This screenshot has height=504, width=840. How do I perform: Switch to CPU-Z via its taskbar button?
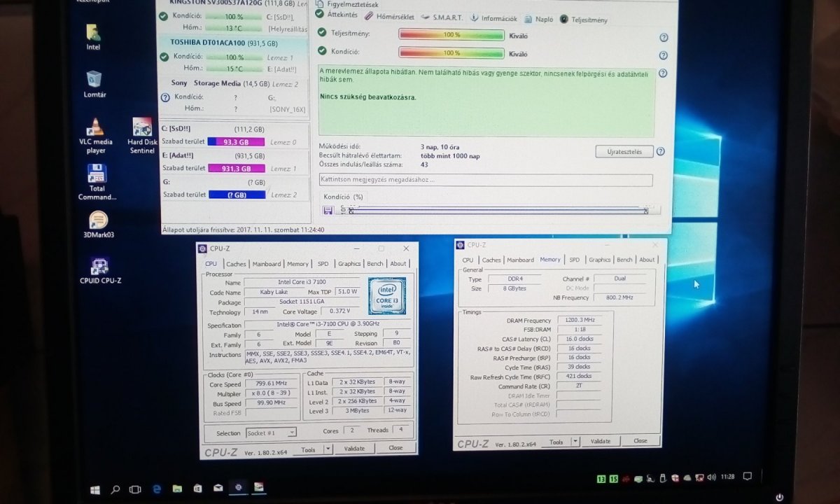(239, 487)
